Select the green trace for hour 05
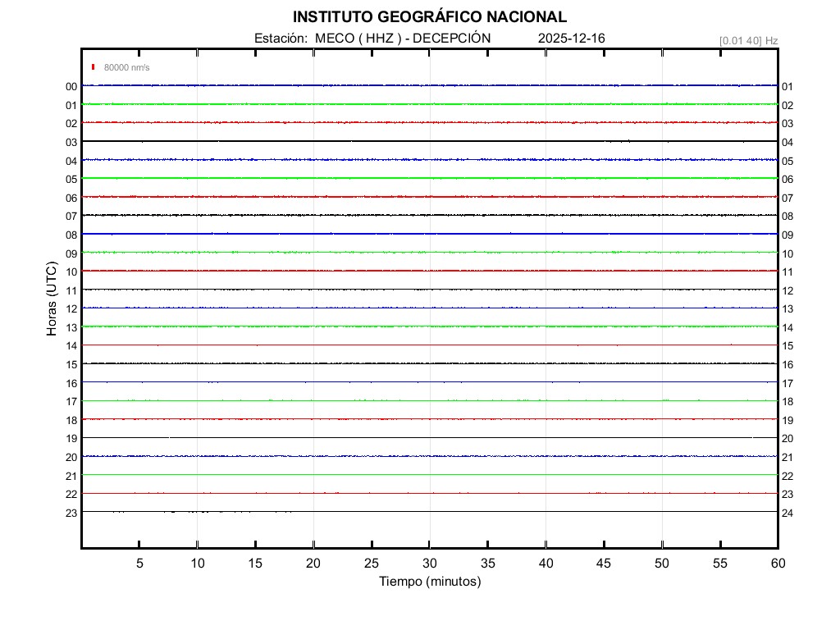This screenshot has height=630, width=840. pos(430,178)
